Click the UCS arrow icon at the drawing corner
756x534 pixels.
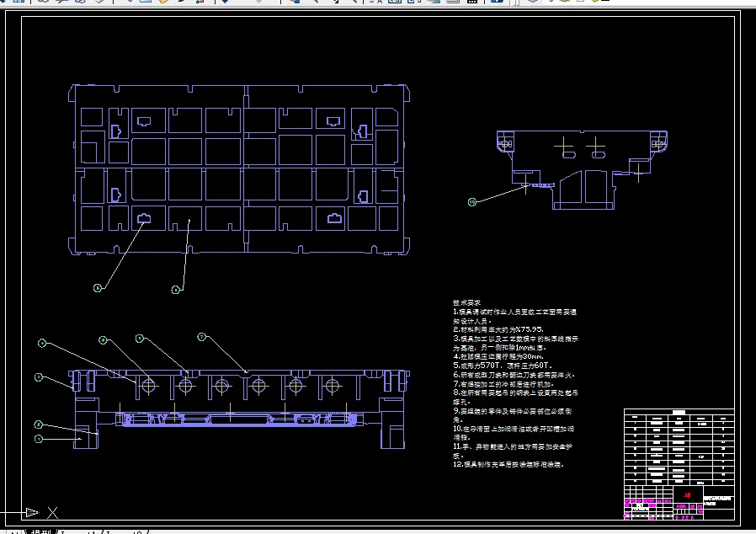click(x=32, y=512)
